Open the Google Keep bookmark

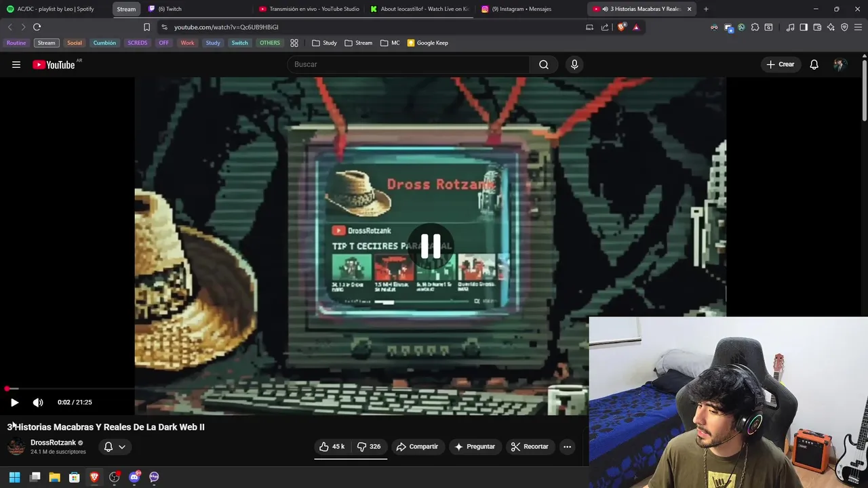(x=428, y=43)
